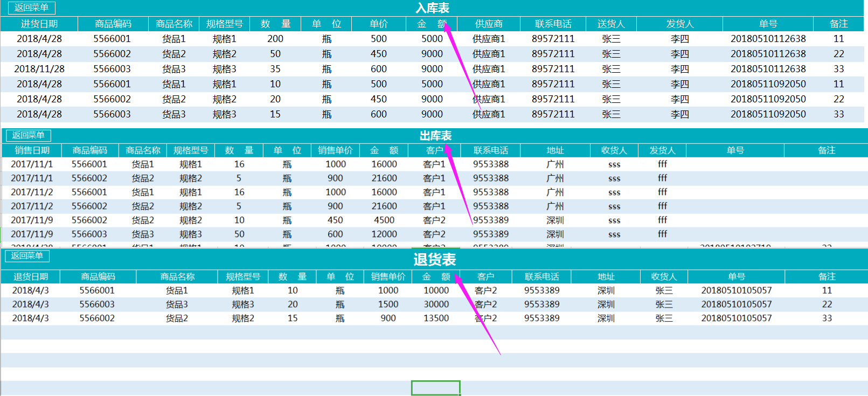Select 李四 in the 2018/11/28 row
This screenshot has height=396, width=868.
point(680,69)
